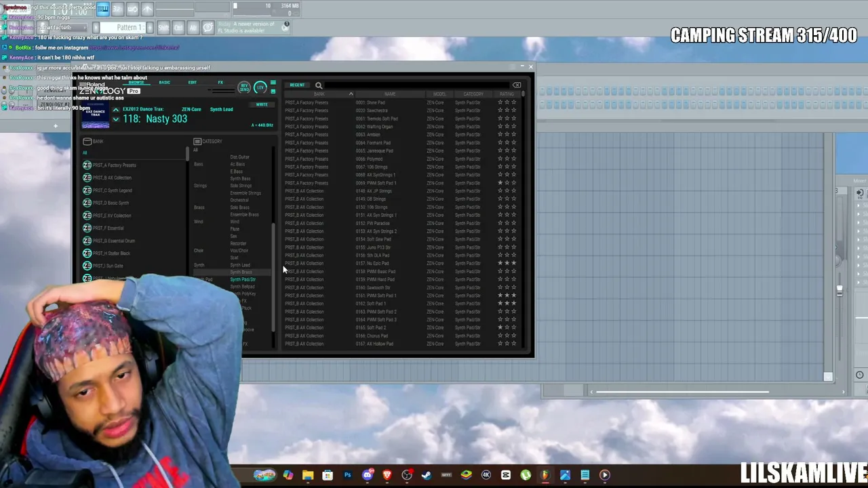Select the PRST_C Synth Legend bank
868x488 pixels.
point(108,190)
